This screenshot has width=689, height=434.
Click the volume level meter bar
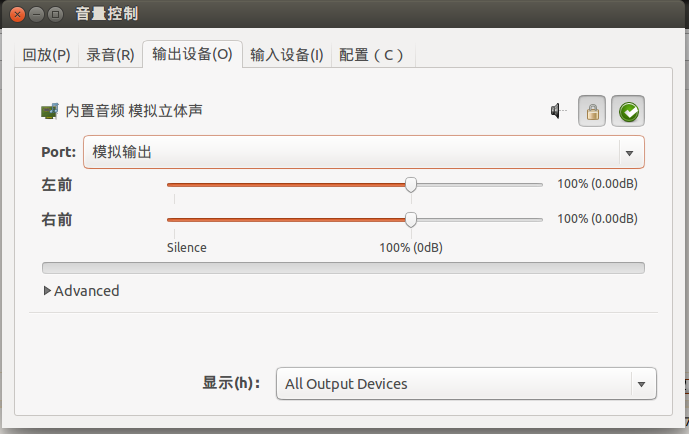(343, 268)
